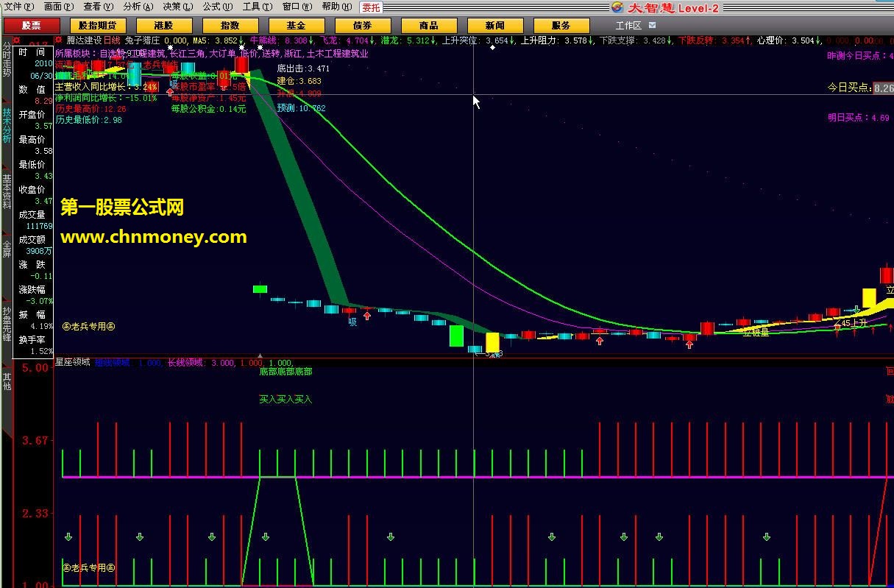Click the 每股公积金:0.14元 text
This screenshot has height=588, width=894.
click(x=209, y=109)
